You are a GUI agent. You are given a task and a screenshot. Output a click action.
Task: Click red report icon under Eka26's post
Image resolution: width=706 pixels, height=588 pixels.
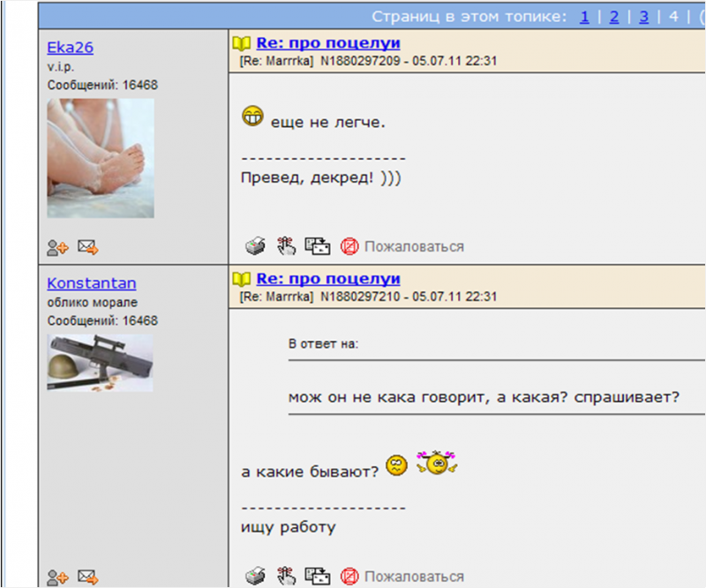click(349, 246)
